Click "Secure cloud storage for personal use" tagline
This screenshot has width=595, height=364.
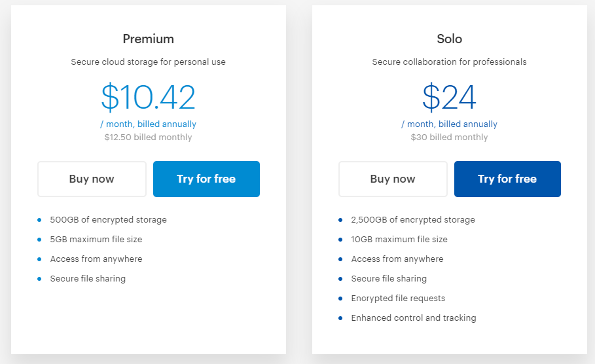pyautogui.click(x=149, y=62)
